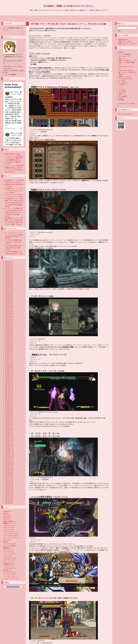The width and height of the screenshot is (138, 644).
Task: Open category ゲーム (300)
Action: pyautogui.click(x=8, y=516)
